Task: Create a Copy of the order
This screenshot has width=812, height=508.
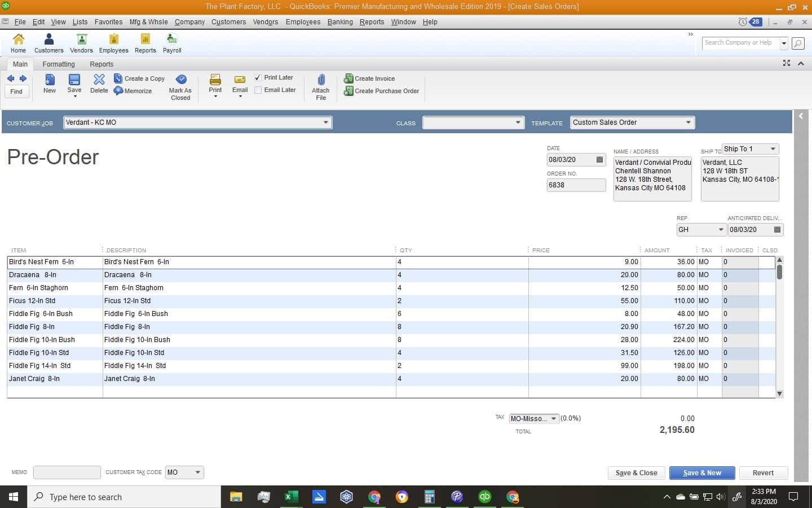Action: (x=139, y=78)
